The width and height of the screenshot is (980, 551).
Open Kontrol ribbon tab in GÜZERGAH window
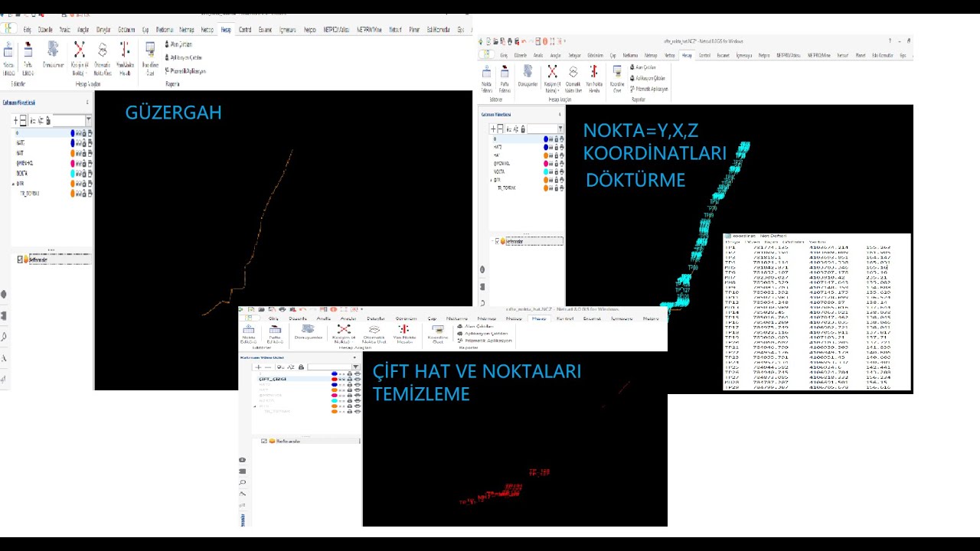(245, 30)
